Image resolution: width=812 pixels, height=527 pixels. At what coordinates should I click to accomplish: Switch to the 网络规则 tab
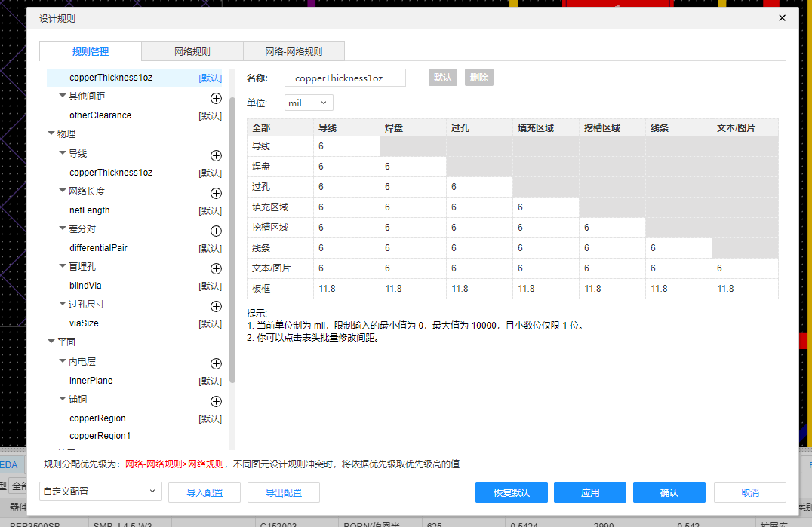point(192,52)
